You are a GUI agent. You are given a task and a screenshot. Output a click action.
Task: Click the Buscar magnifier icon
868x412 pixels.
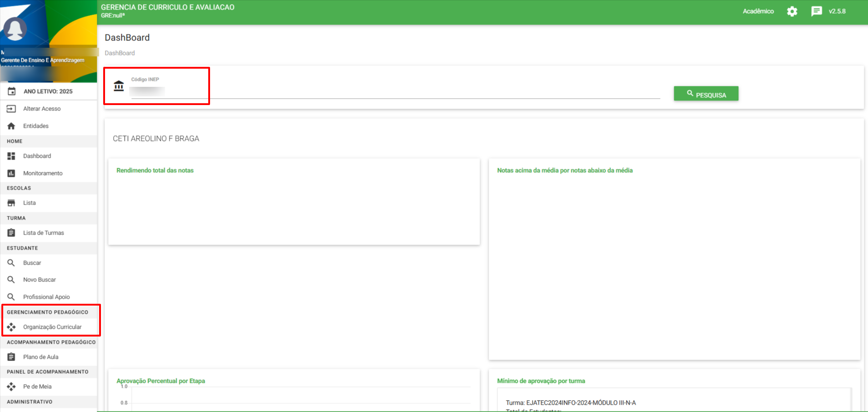pyautogui.click(x=11, y=263)
